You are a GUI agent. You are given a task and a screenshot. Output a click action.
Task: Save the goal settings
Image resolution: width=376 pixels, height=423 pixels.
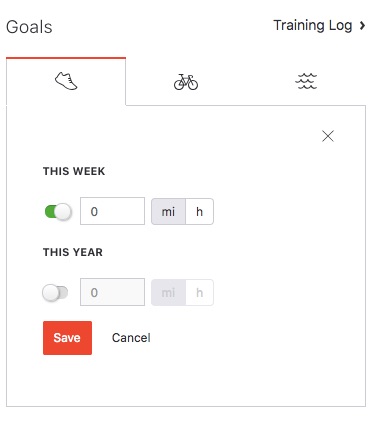[x=67, y=338]
